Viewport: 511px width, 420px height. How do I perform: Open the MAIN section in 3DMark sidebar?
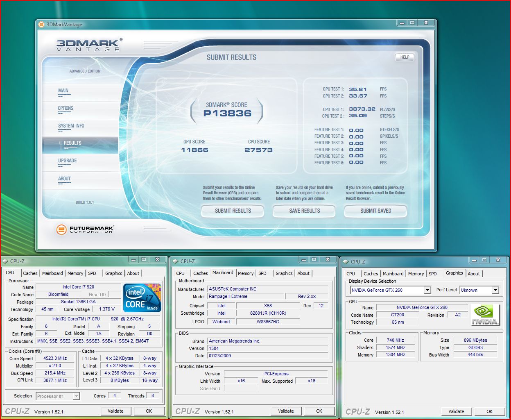point(63,91)
